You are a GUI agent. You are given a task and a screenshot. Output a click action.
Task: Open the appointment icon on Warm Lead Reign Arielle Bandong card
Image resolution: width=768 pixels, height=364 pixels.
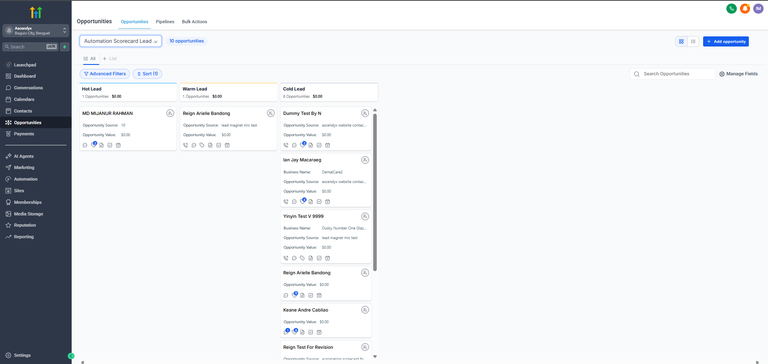pyautogui.click(x=227, y=146)
